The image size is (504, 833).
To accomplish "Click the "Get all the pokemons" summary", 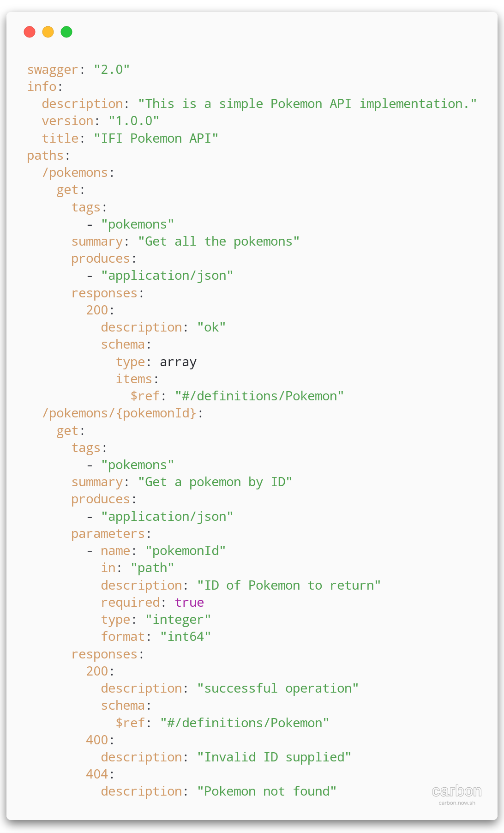I will [219, 241].
